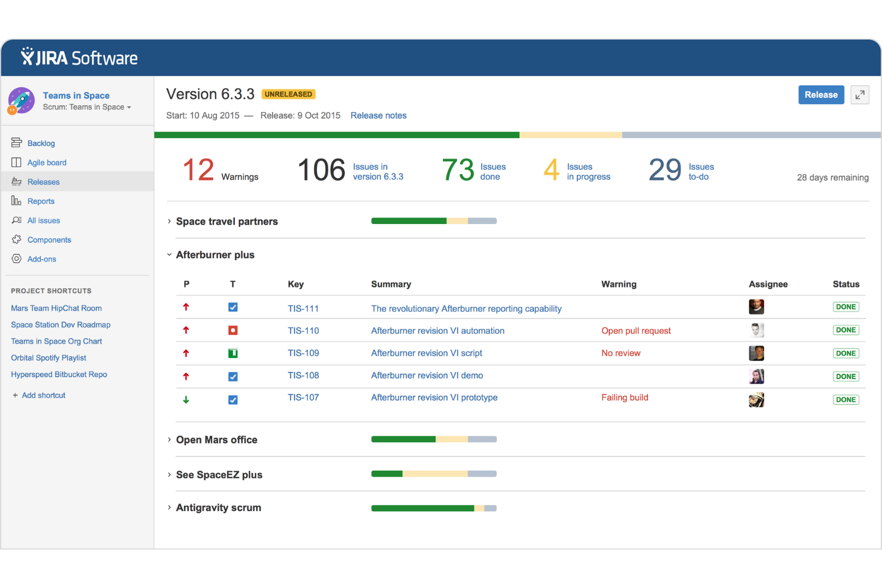Open Hyperspeed Bitbucket Repo shortcut
This screenshot has width=882, height=588.
click(59, 374)
